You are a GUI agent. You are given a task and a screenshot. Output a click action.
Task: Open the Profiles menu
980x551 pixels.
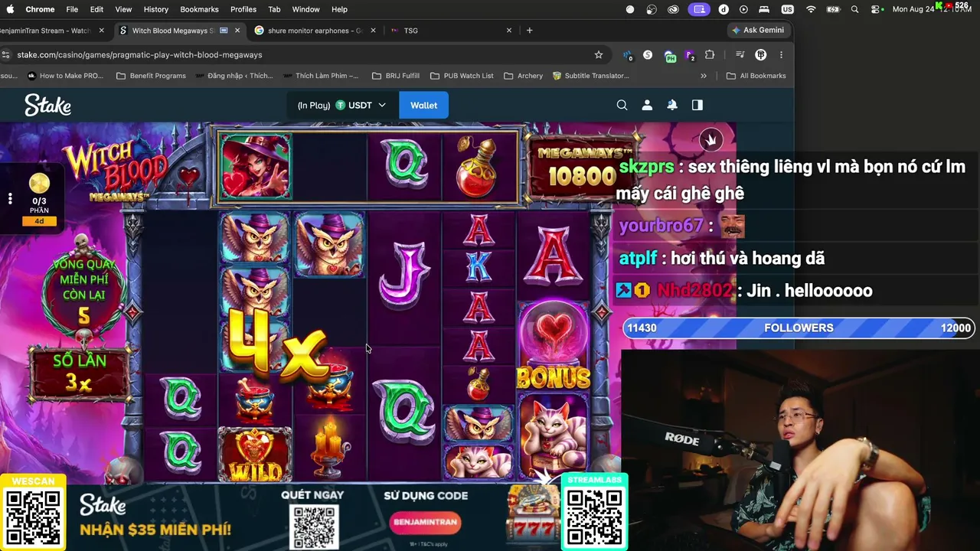[x=243, y=9]
